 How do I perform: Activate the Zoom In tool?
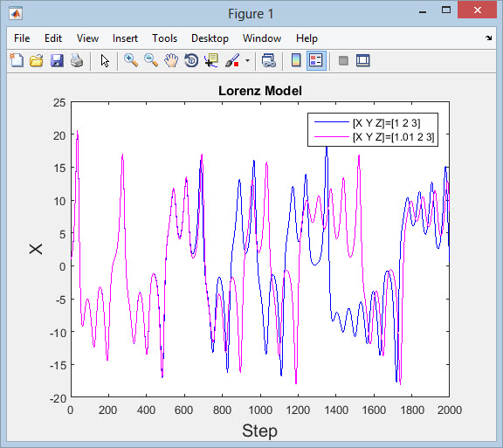click(131, 60)
